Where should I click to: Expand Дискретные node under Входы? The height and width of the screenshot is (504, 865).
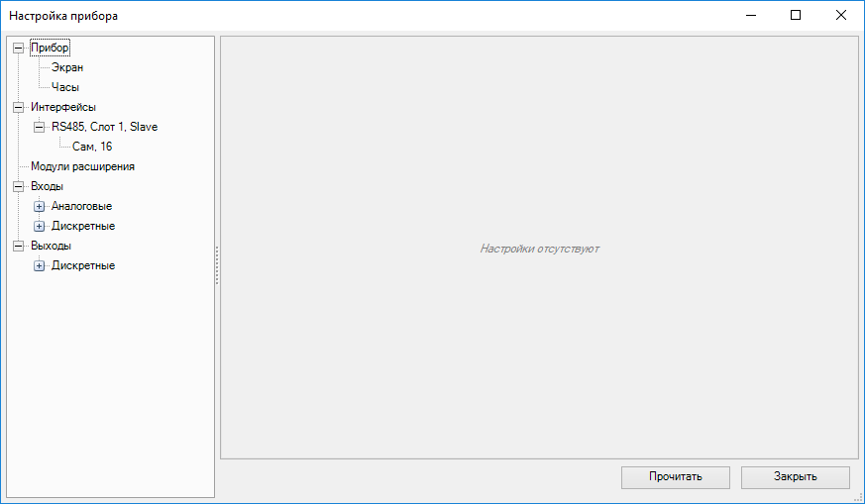40,226
